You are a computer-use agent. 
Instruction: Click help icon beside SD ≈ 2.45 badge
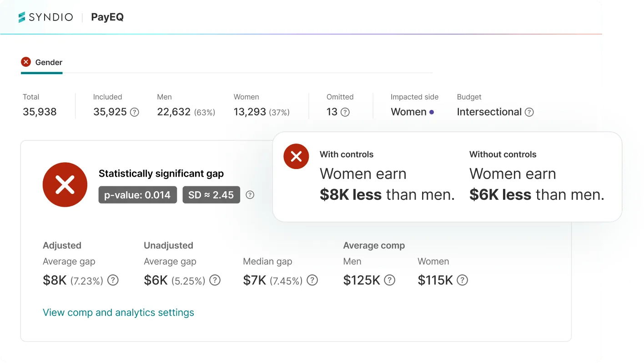coord(250,195)
